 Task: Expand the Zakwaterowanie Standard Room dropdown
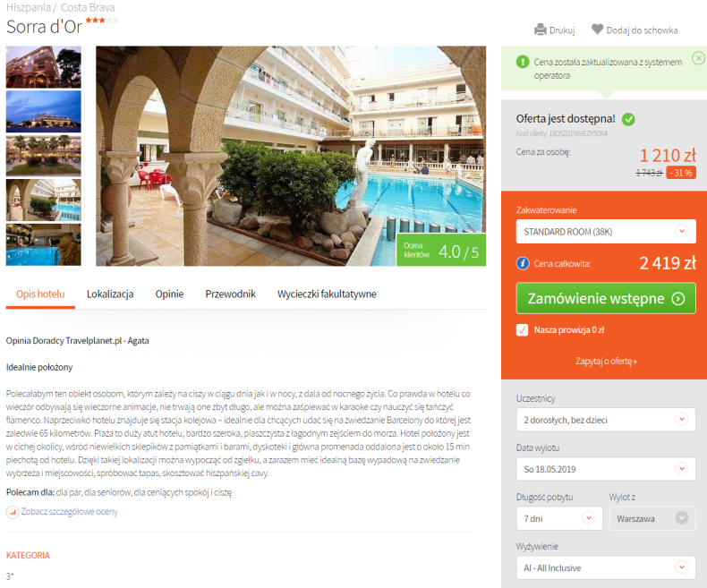(x=606, y=231)
